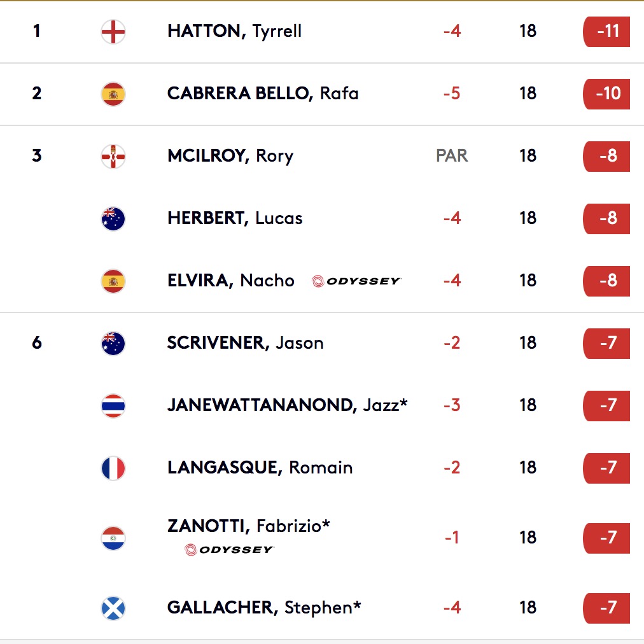Click the Paraguay flag beside Zanotti
The width and height of the screenshot is (644, 644).
pos(113,538)
